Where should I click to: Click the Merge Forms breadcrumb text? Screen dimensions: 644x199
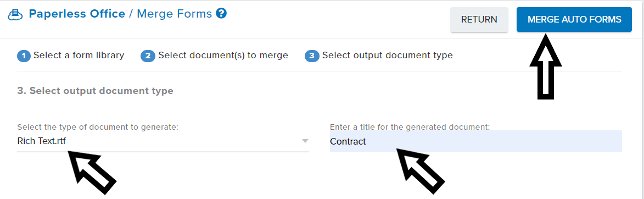[174, 14]
